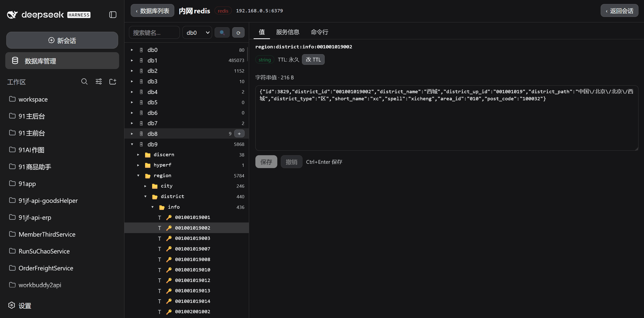This screenshot has width=644, height=318.
Task: Click the textarea resize handle corner
Action: (636, 149)
